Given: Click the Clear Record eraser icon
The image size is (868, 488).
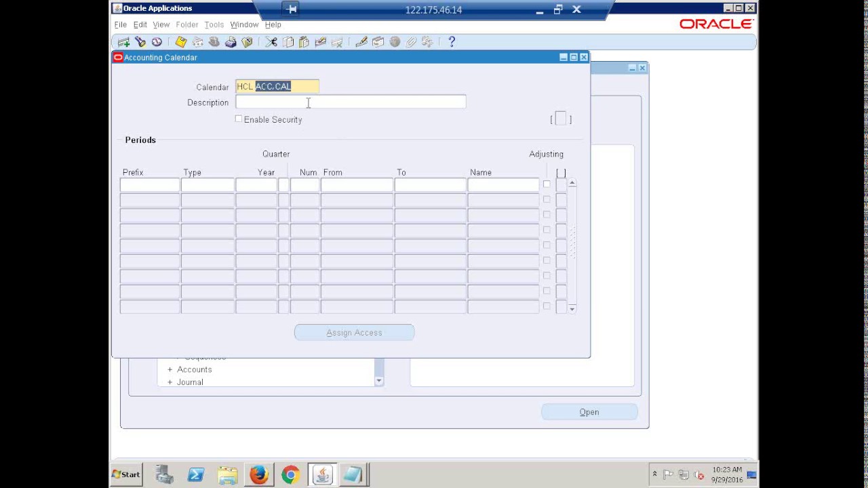Looking at the screenshot, I should point(321,42).
